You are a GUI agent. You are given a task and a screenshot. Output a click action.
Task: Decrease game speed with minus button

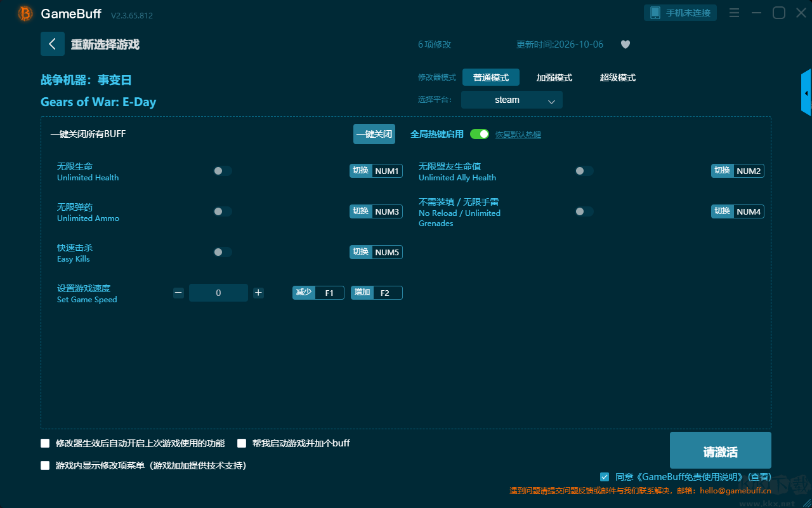click(178, 293)
